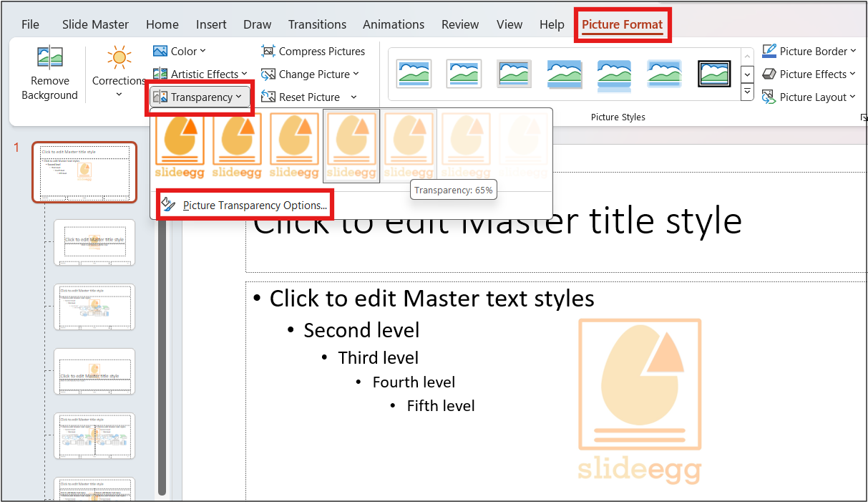Click the 'Fifth level' bullet text
This screenshot has width=868, height=502.
pos(441,405)
